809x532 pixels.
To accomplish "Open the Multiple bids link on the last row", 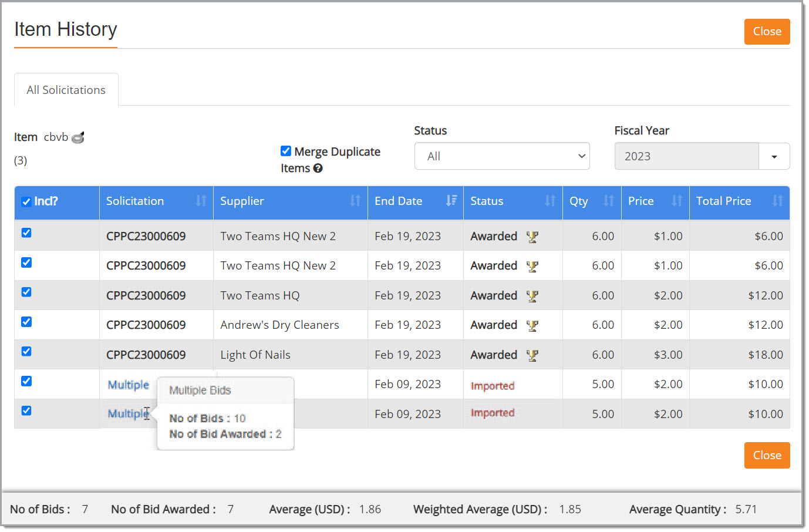I will coord(128,413).
